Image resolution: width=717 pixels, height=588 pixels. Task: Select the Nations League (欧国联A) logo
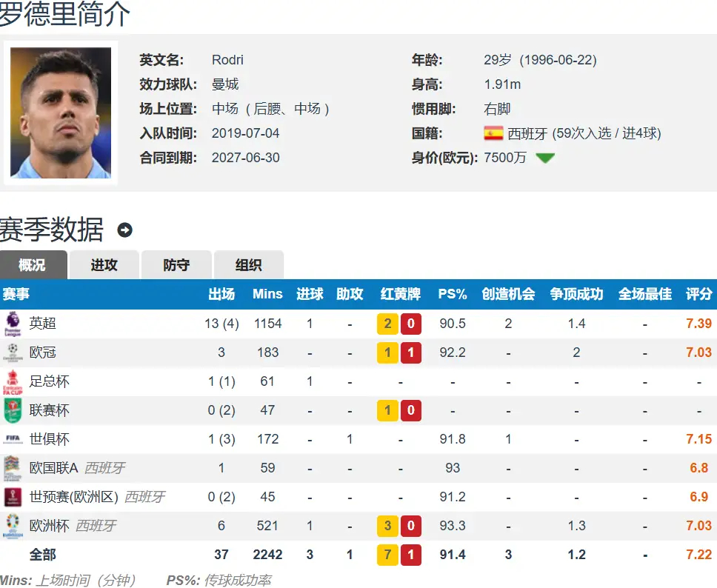(x=13, y=468)
